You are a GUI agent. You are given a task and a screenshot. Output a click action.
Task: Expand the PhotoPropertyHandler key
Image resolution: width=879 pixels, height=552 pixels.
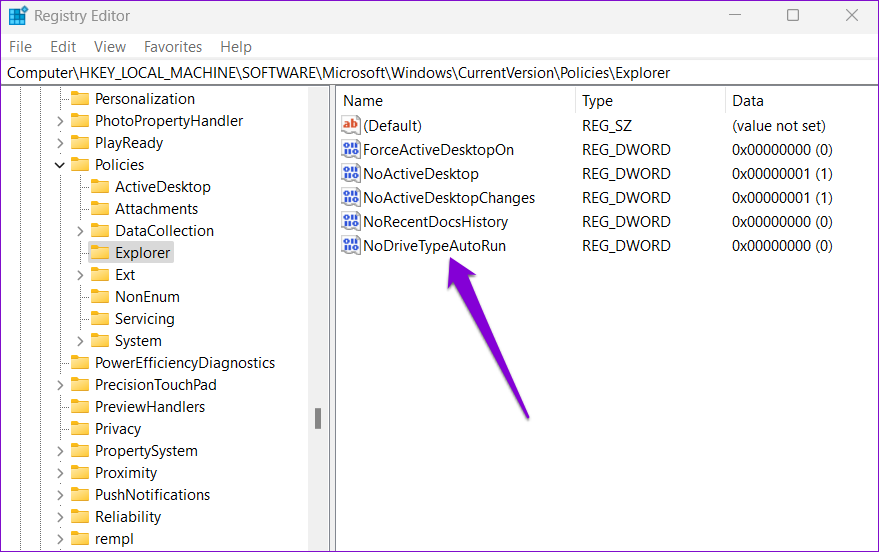60,120
